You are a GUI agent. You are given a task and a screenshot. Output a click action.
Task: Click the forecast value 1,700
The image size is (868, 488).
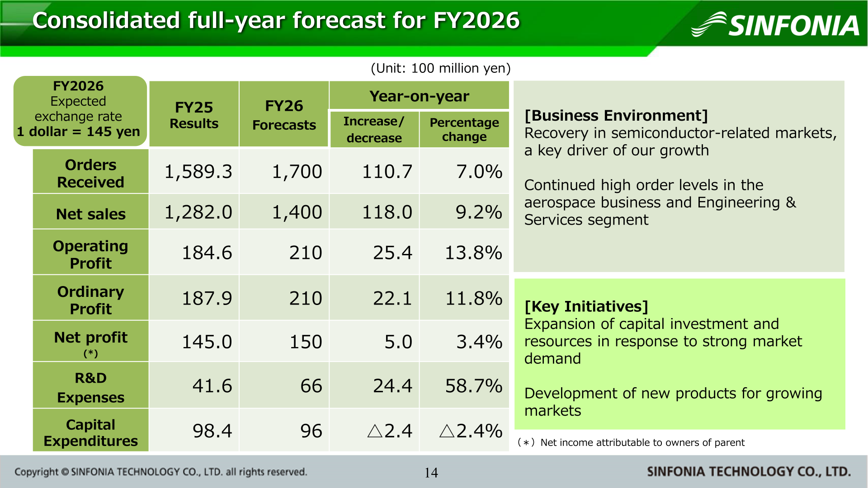click(297, 172)
